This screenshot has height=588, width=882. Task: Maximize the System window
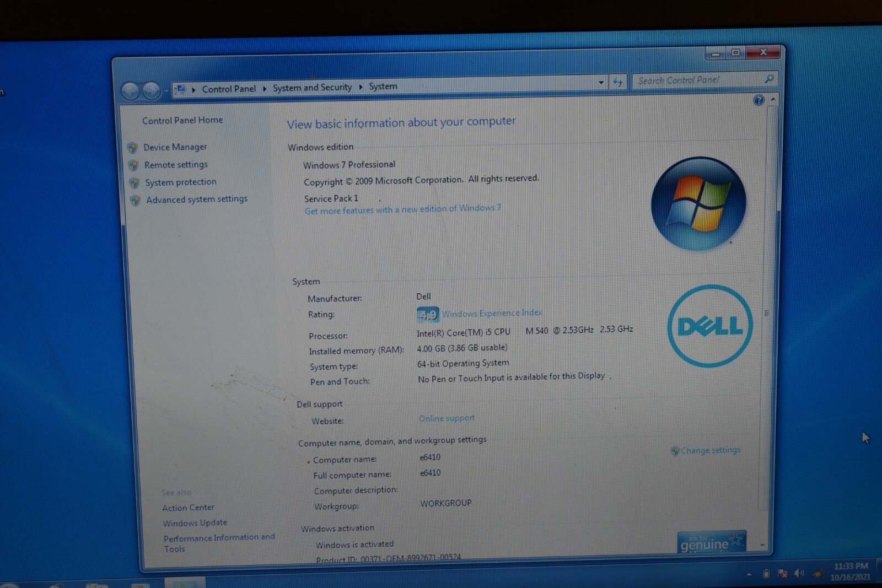[735, 53]
